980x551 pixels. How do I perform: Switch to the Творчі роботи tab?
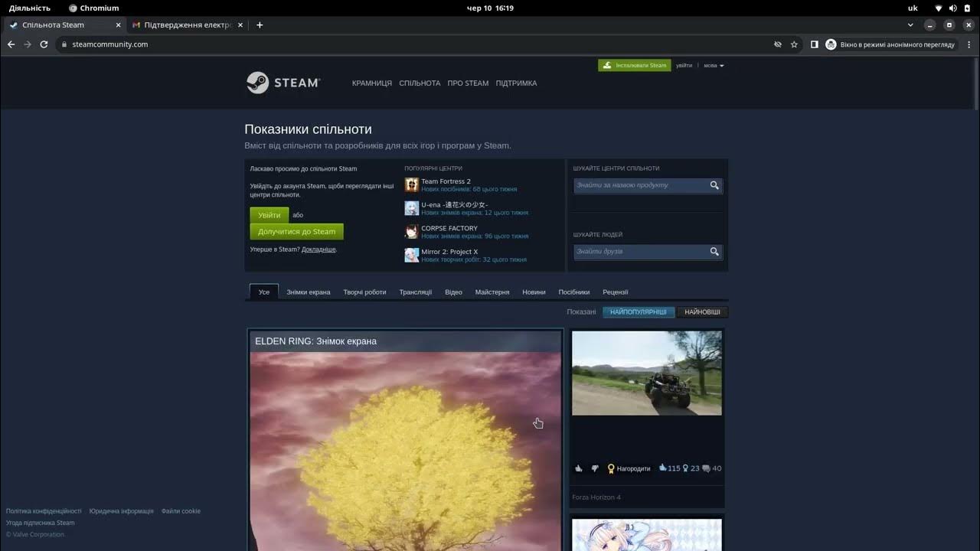364,292
